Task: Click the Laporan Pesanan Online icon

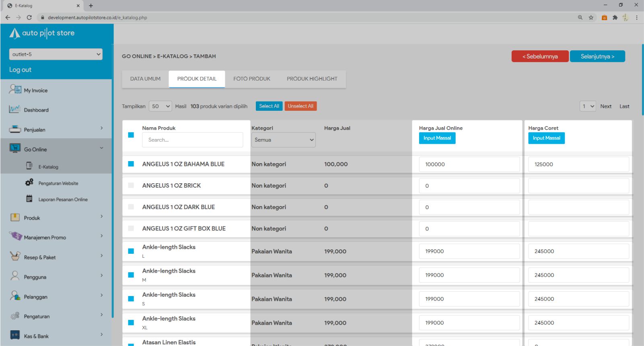Action: tap(29, 199)
